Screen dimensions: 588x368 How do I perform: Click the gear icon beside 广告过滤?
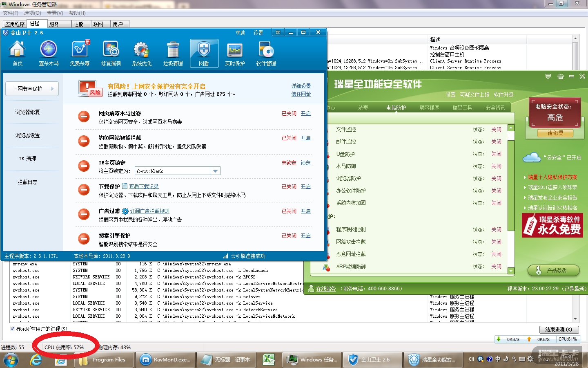pyautogui.click(x=125, y=211)
